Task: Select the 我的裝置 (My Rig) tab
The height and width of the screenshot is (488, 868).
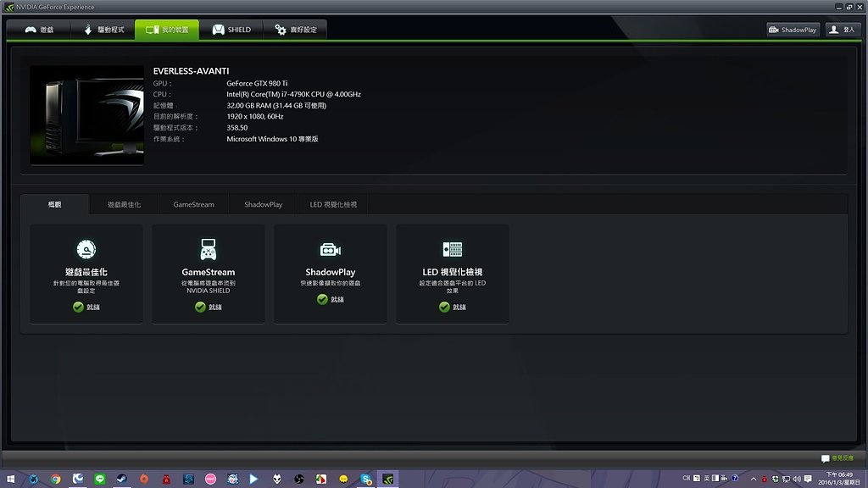Action: 167,30
